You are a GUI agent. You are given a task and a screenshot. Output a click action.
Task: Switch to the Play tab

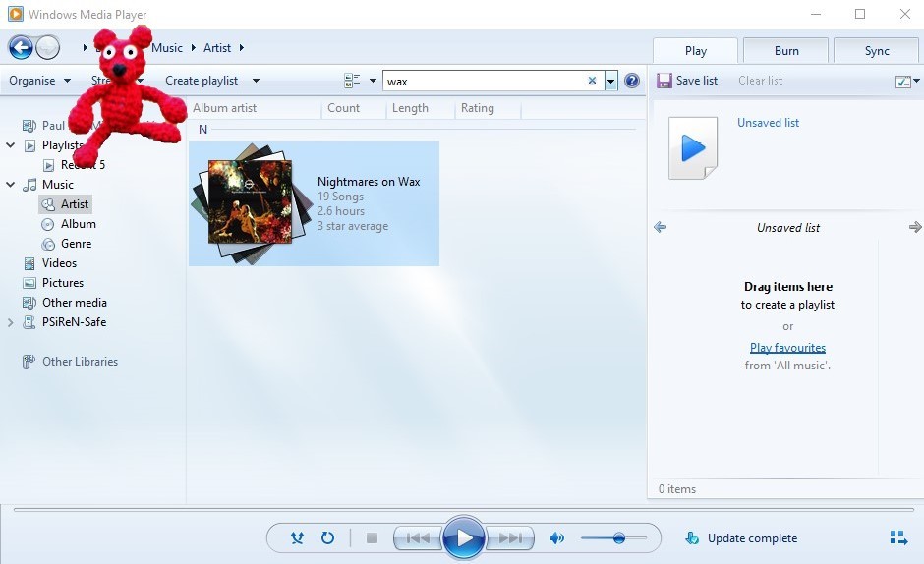tap(695, 51)
